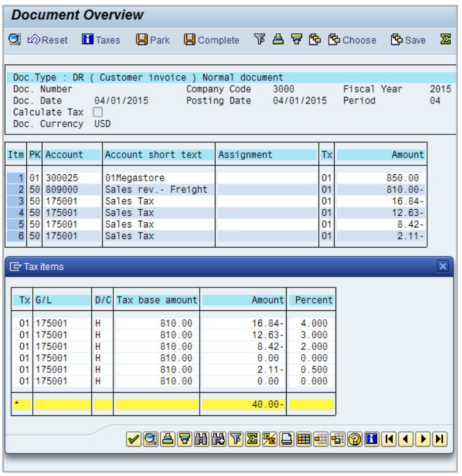The width and height of the screenshot is (462, 476).
Task: Close the Tax items dialog
Action: [443, 266]
